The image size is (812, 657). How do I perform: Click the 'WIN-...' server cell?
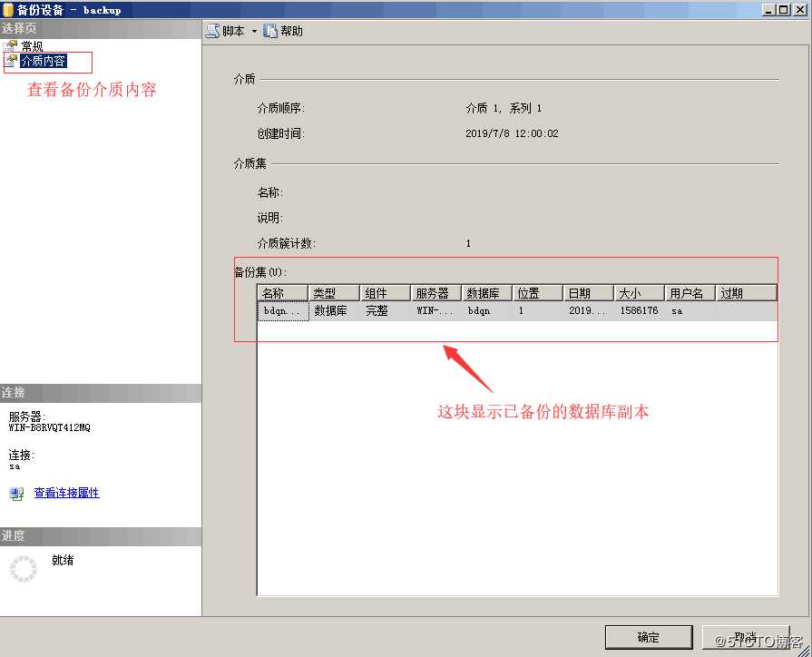(435, 311)
